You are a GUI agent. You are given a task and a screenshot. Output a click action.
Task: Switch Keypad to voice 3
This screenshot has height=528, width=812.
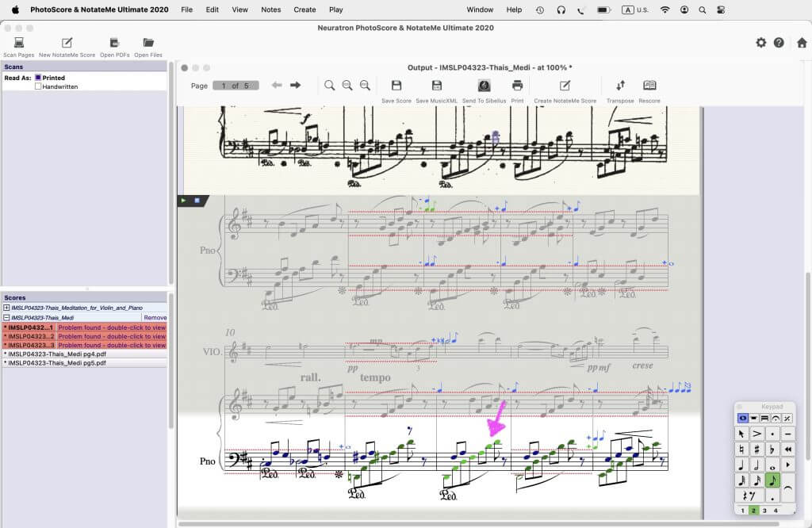coord(764,511)
